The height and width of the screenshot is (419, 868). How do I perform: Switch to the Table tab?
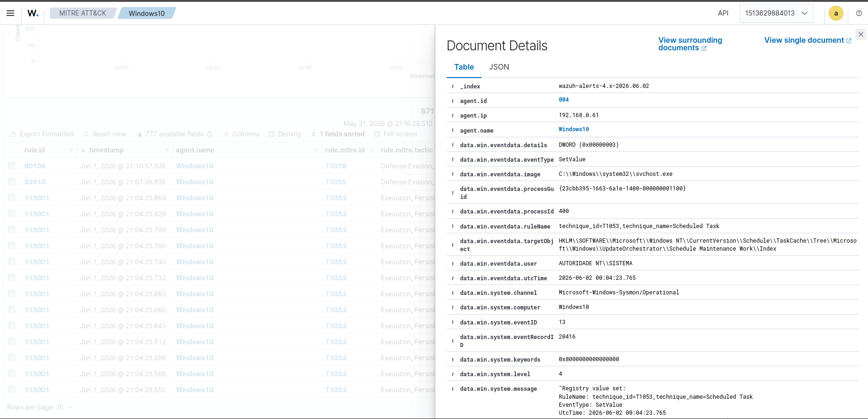pyautogui.click(x=464, y=67)
